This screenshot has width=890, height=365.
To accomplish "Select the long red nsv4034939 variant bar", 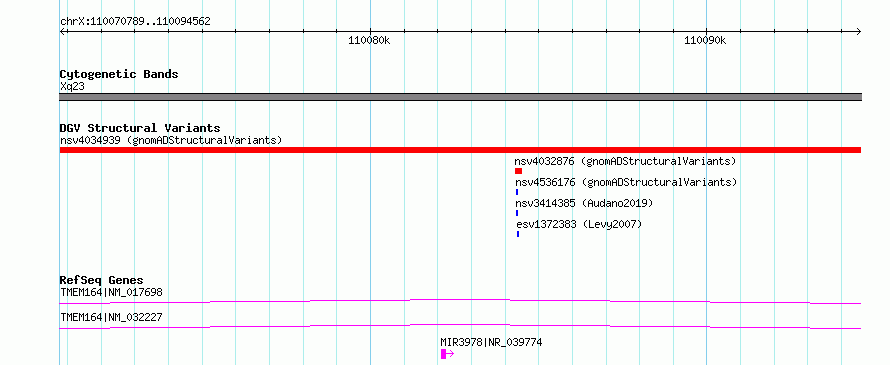I will point(460,150).
